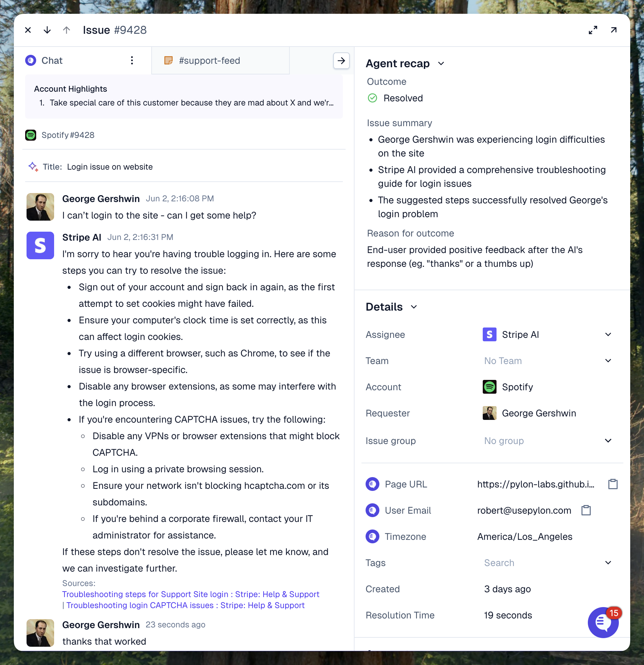Viewport: 644px width, 665px height.
Task: Open Troubleshooting login CAPTCHA issues link
Action: (185, 605)
